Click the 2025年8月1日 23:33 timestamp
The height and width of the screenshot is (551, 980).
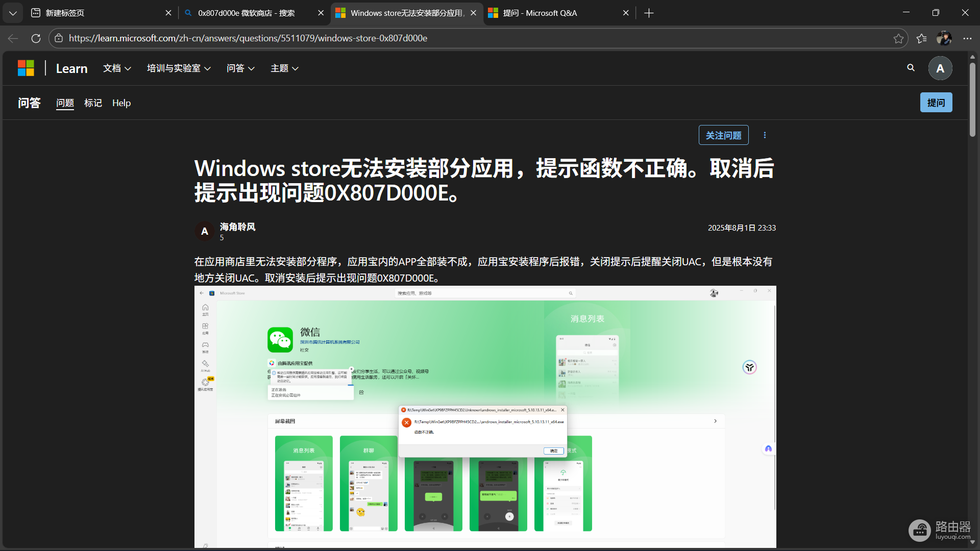point(742,228)
